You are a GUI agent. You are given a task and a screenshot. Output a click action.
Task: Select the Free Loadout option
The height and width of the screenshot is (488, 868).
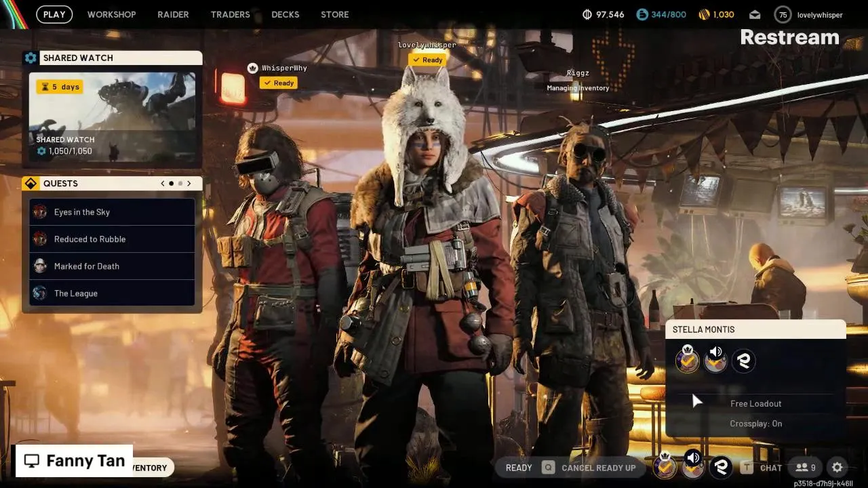(755, 403)
